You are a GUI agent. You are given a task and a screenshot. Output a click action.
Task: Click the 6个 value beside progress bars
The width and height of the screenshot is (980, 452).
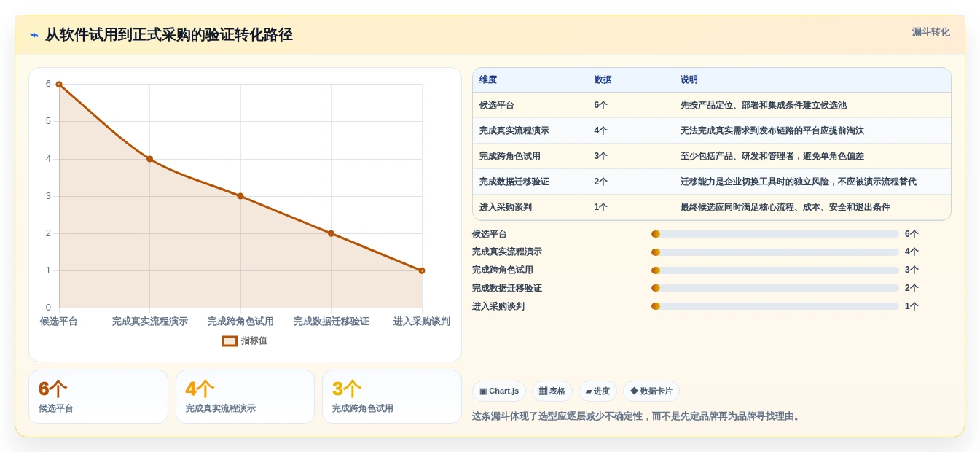(912, 234)
